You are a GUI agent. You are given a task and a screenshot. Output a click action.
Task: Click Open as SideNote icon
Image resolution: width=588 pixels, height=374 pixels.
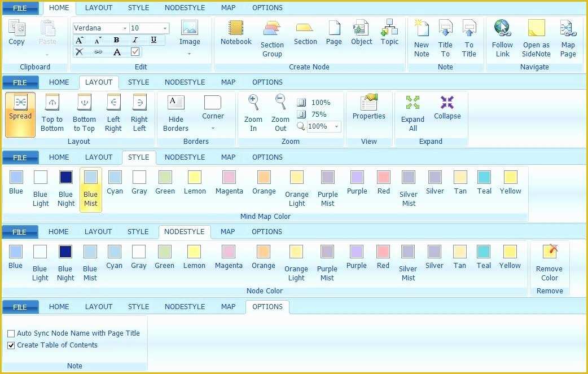pyautogui.click(x=536, y=28)
